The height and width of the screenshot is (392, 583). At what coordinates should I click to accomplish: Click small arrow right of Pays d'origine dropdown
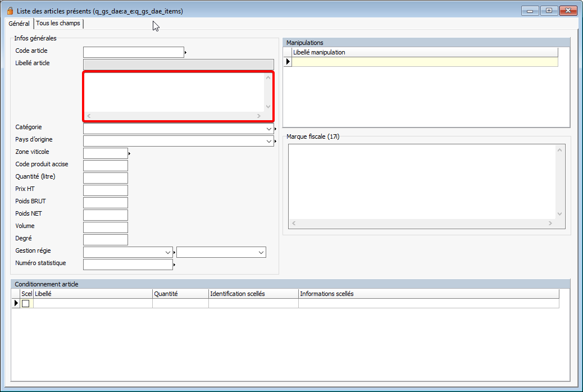point(276,141)
